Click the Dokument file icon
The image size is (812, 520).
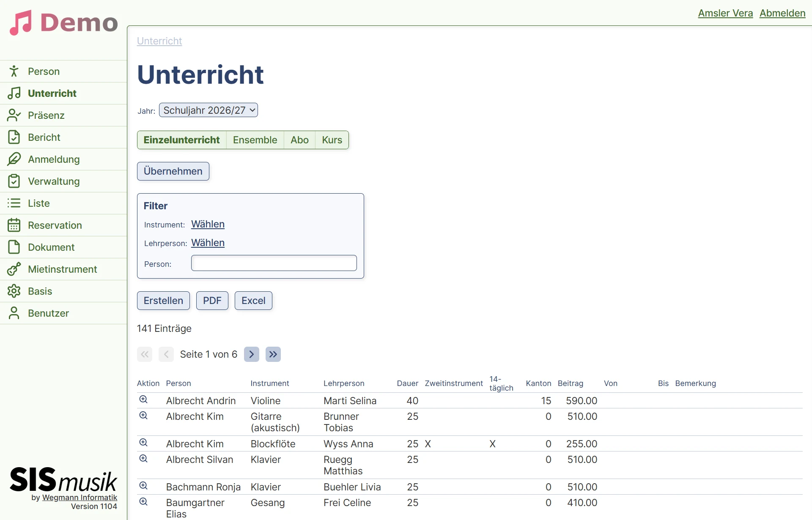pos(14,247)
